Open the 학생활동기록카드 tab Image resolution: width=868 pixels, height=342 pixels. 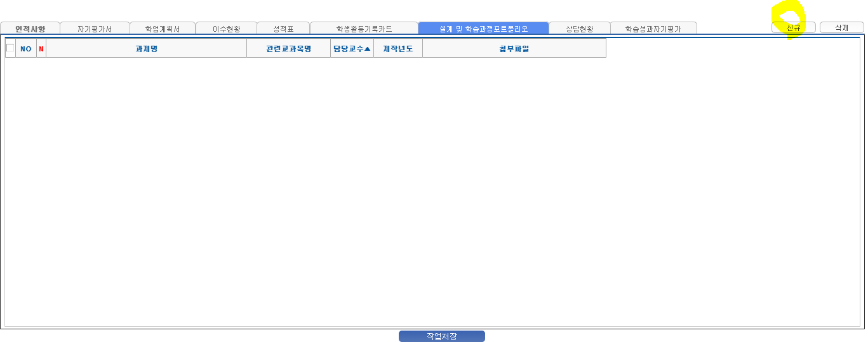[364, 29]
